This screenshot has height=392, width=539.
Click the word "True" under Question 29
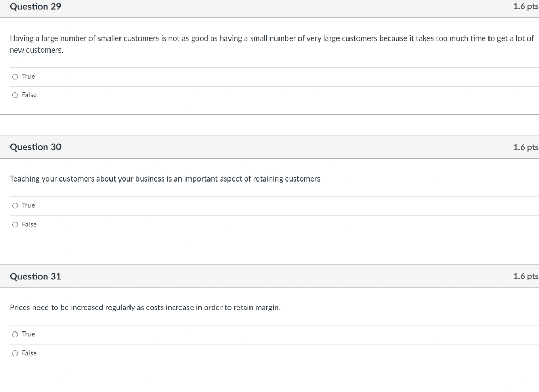coord(28,77)
